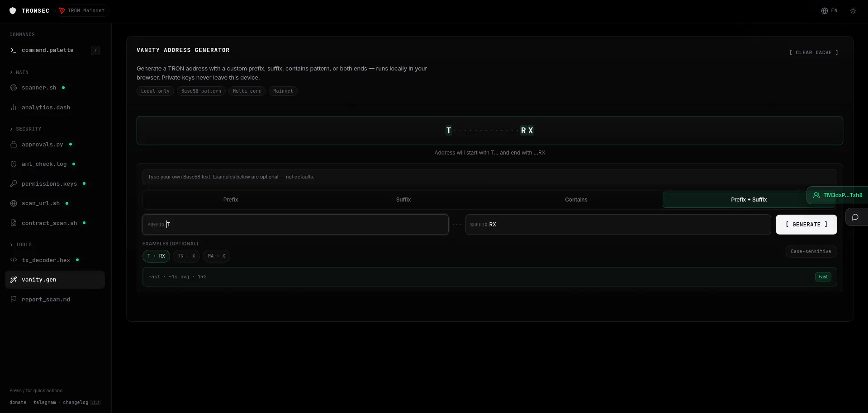This screenshot has height=413, width=868.
Task: Click the Base58 pattern tag
Action: [x=201, y=91]
